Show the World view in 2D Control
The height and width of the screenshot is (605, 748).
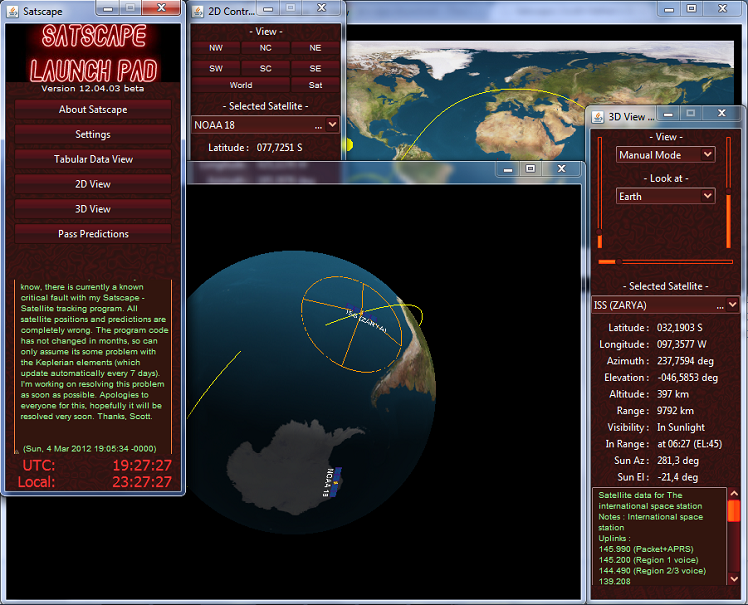(241, 85)
